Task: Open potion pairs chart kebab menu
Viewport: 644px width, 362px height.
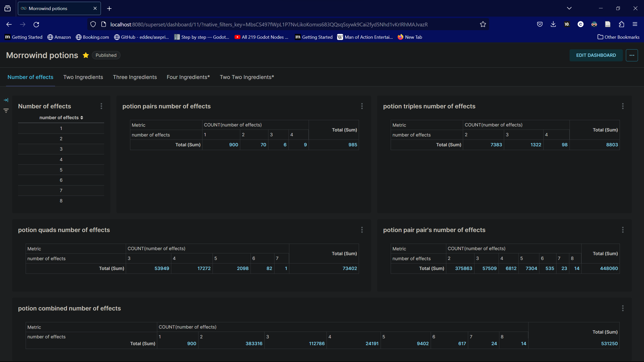Action: 362,106
